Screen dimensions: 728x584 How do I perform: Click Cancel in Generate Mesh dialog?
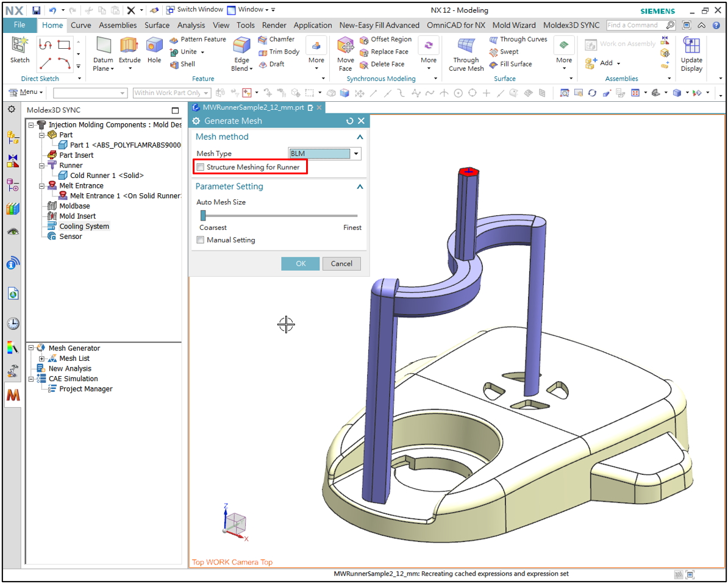(341, 264)
